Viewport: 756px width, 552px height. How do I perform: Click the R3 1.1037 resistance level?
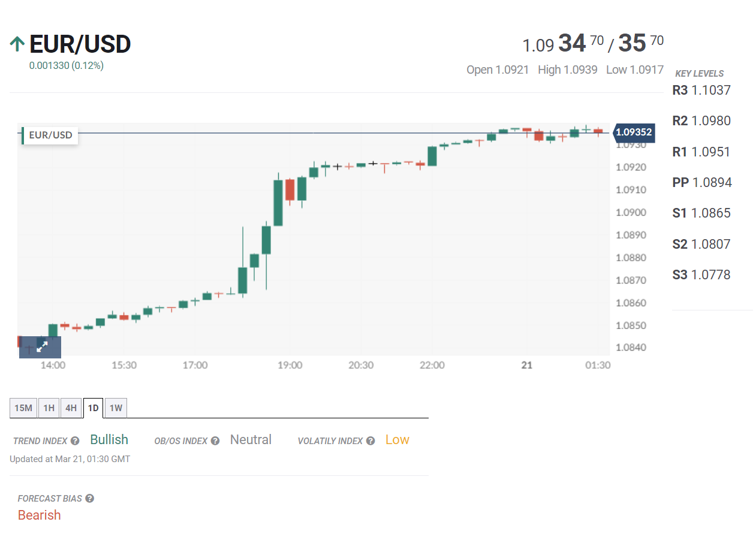coord(701,91)
